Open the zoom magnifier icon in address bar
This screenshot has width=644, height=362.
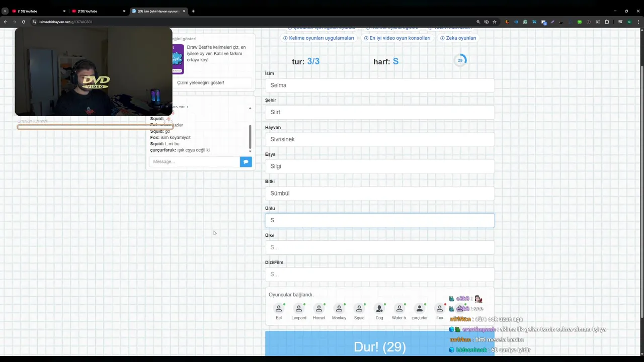point(478,22)
